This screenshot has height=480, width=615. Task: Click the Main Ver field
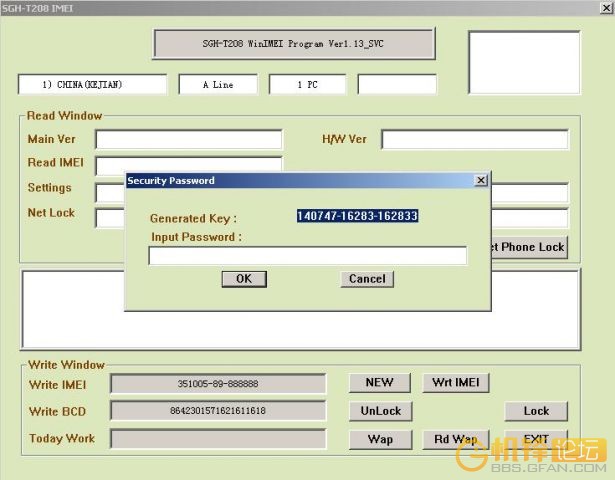tap(189, 140)
